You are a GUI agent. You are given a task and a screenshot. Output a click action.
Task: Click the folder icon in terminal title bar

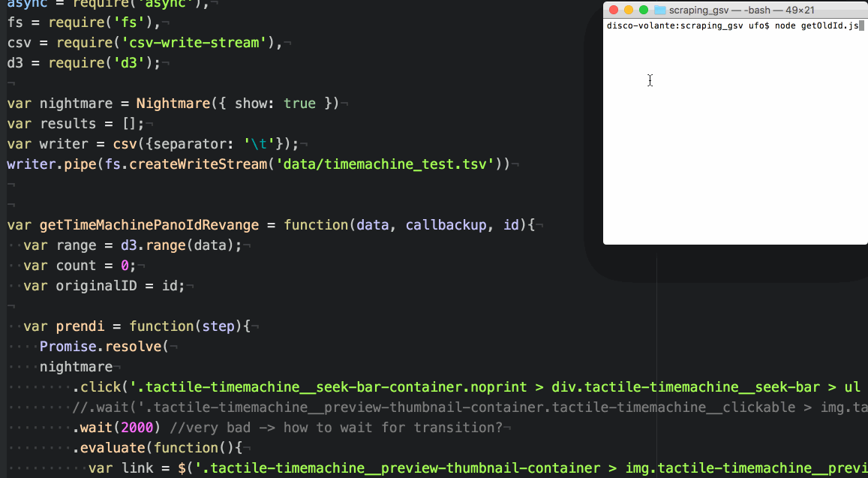pos(660,10)
